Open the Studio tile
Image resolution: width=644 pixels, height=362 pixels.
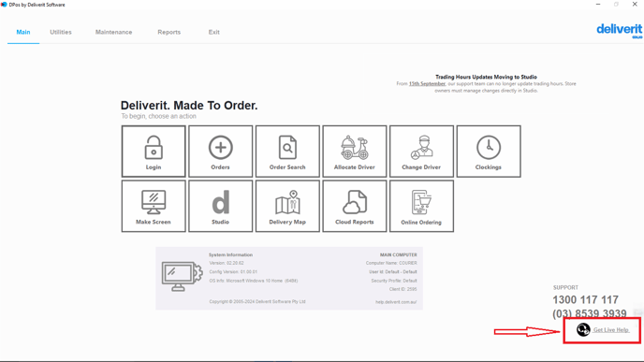pyautogui.click(x=221, y=206)
